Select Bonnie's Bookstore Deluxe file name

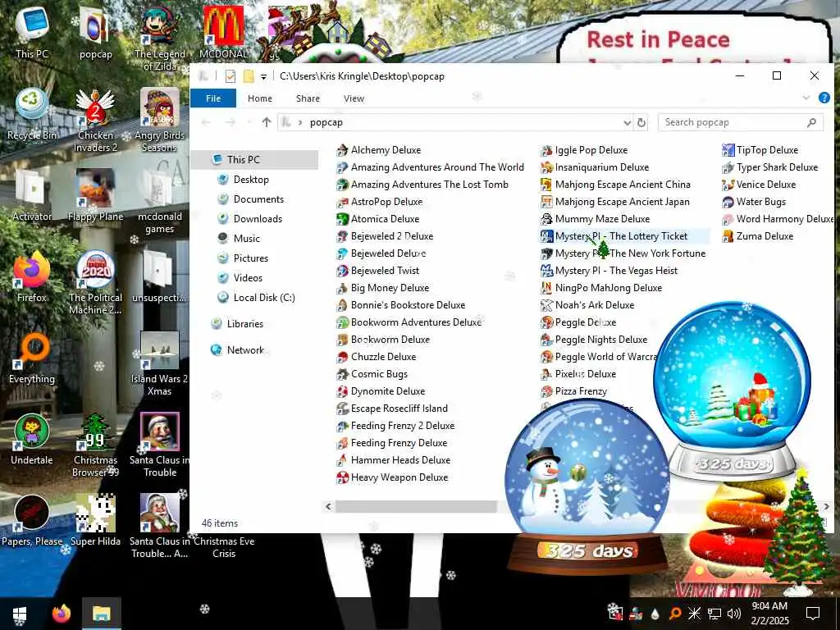[x=408, y=305]
